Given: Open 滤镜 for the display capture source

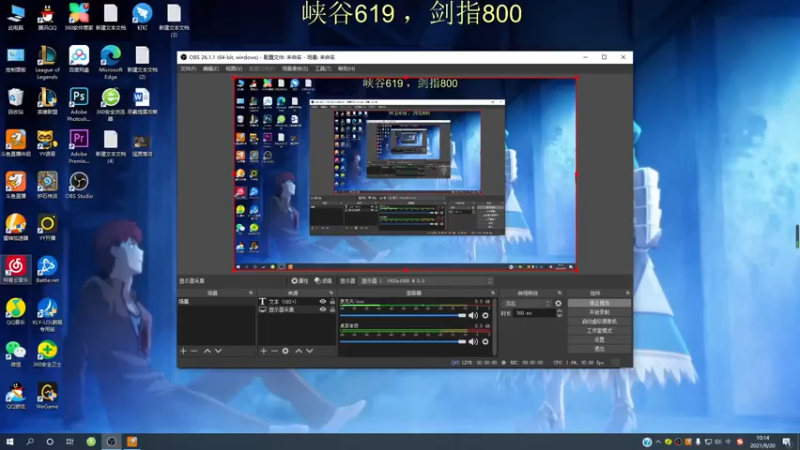Looking at the screenshot, I should tap(323, 281).
